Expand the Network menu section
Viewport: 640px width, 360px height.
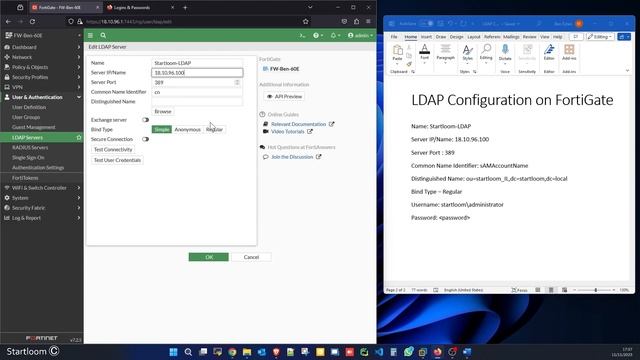[x=42, y=57]
